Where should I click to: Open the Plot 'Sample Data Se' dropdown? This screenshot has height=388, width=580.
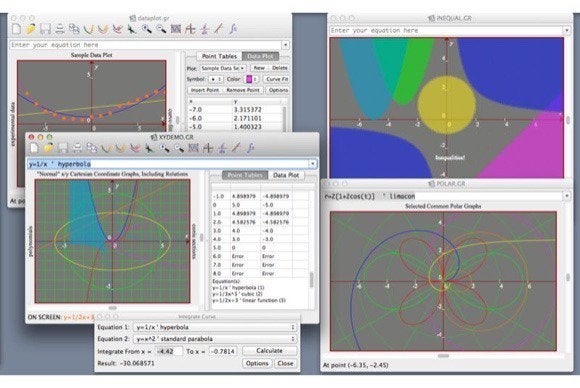coord(223,68)
